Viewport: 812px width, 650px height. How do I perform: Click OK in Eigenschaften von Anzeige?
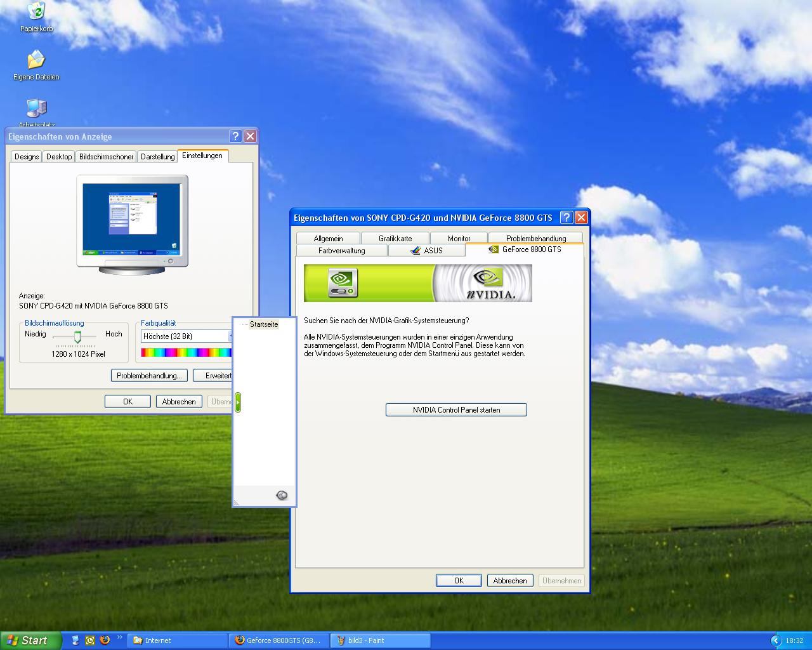pyautogui.click(x=128, y=402)
